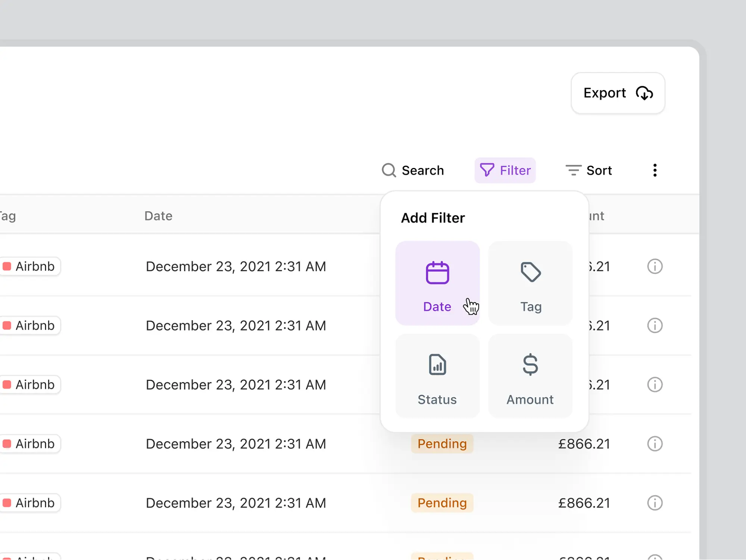Click info icon on third Airbnb row
This screenshot has height=560, width=746.
click(x=655, y=385)
